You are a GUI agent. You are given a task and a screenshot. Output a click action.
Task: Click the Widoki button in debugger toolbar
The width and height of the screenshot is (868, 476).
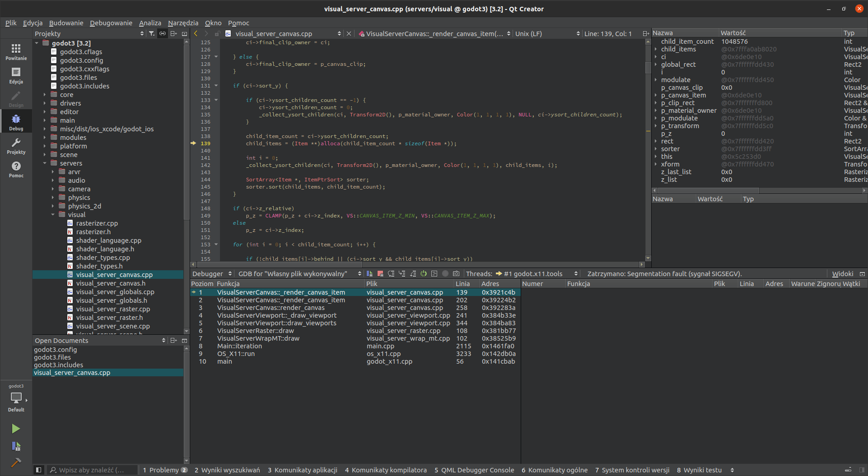(842, 273)
